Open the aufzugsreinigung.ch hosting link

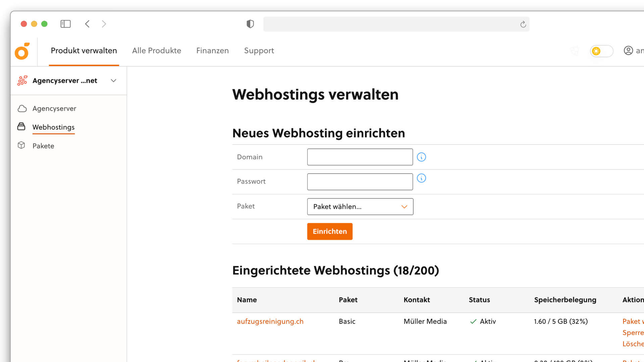click(x=270, y=321)
